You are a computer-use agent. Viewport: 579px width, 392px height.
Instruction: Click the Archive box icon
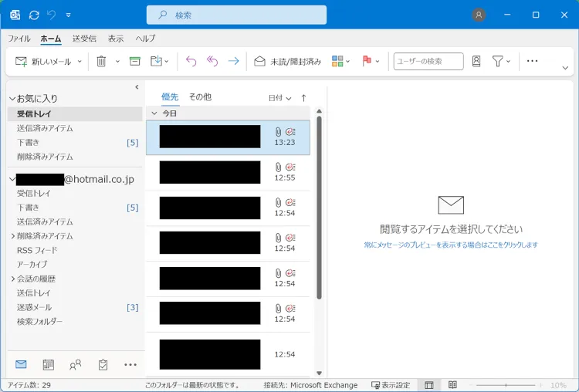[135, 61]
